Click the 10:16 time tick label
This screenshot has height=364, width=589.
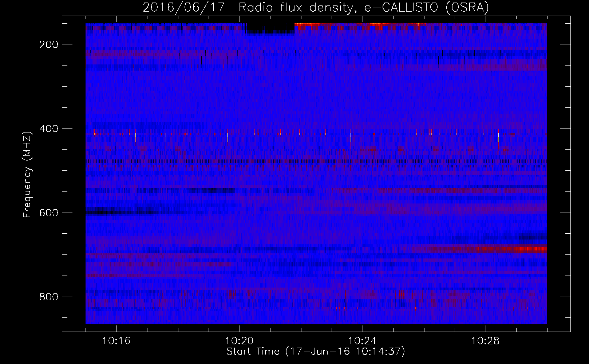[116, 341]
